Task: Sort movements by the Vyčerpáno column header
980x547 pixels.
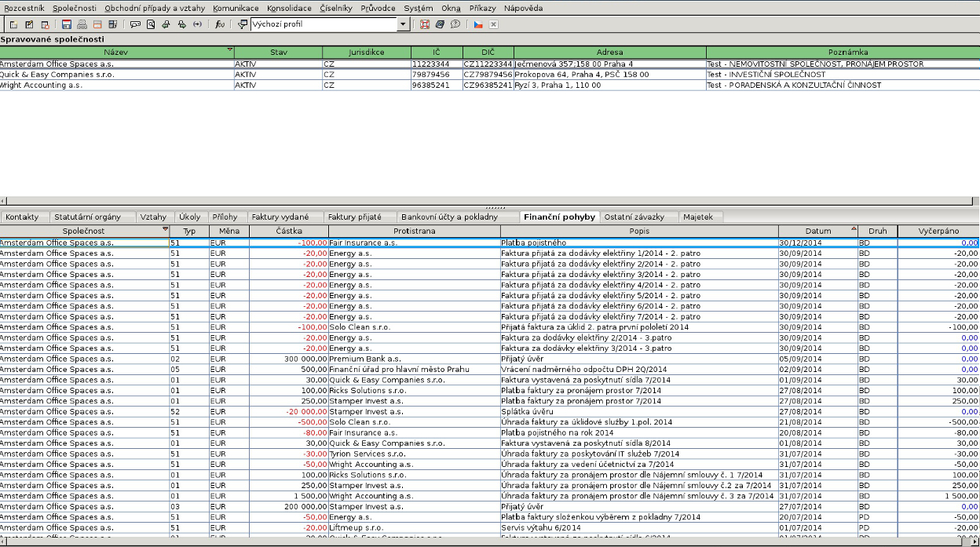Action: pos(939,232)
